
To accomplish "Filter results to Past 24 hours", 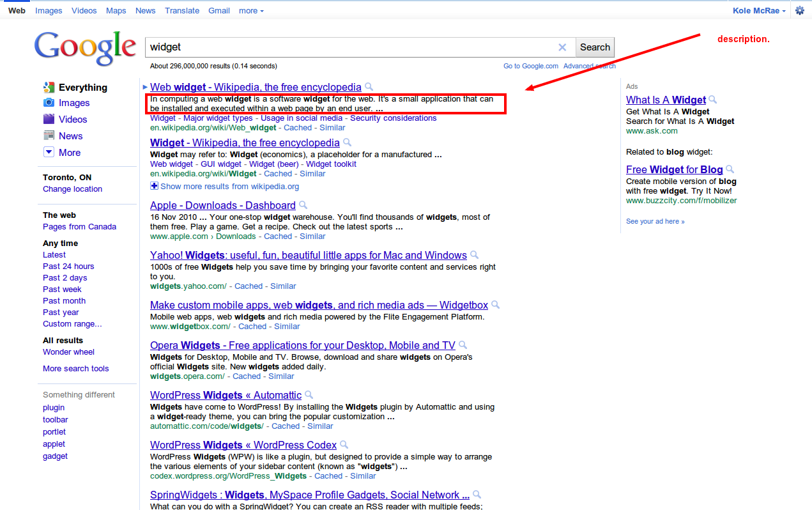I will coord(68,266).
